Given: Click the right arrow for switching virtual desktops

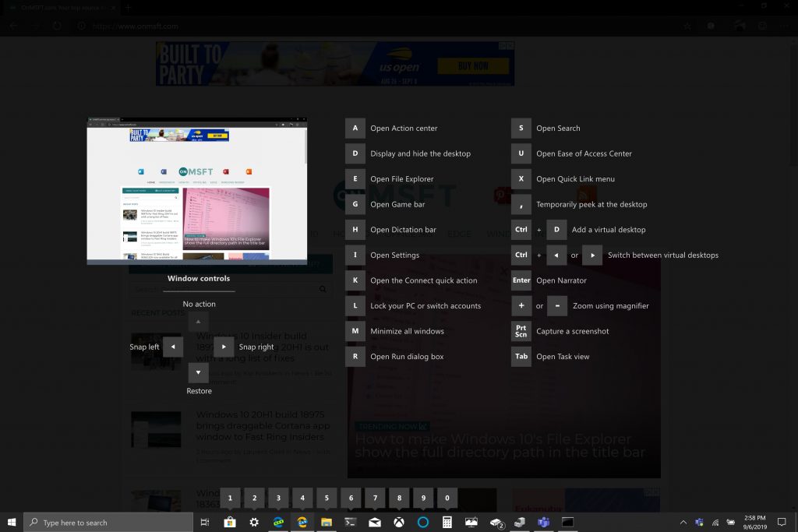Looking at the screenshot, I should tap(592, 255).
